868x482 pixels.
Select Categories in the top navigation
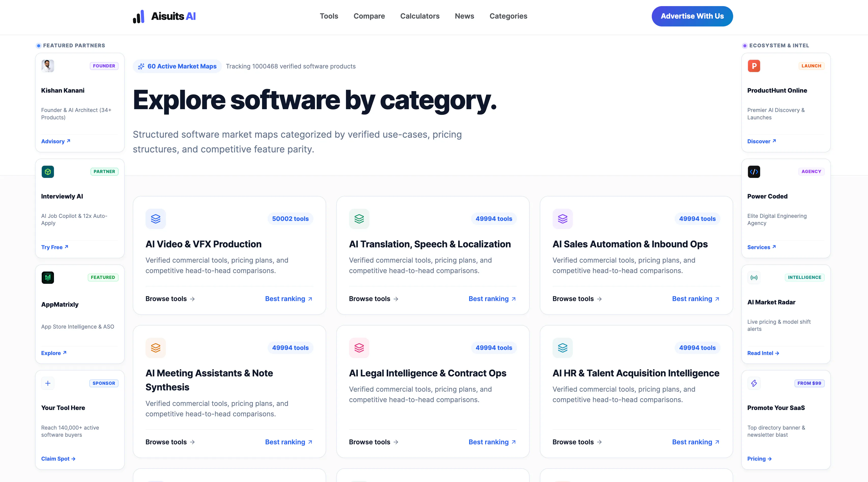508,16
